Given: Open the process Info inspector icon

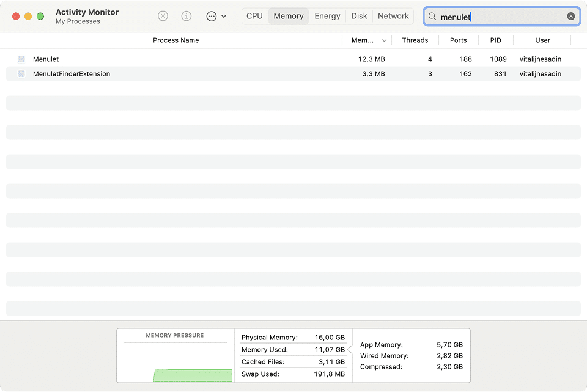Looking at the screenshot, I should pos(186,16).
